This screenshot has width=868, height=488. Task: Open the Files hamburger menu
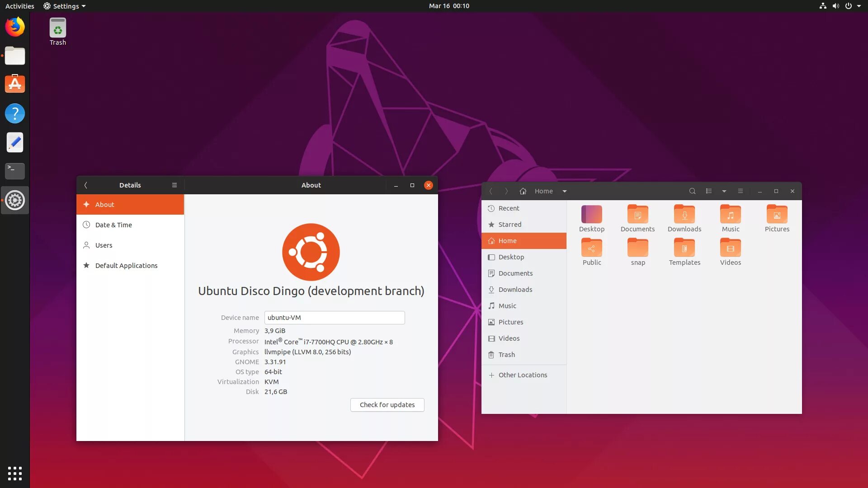coord(741,191)
